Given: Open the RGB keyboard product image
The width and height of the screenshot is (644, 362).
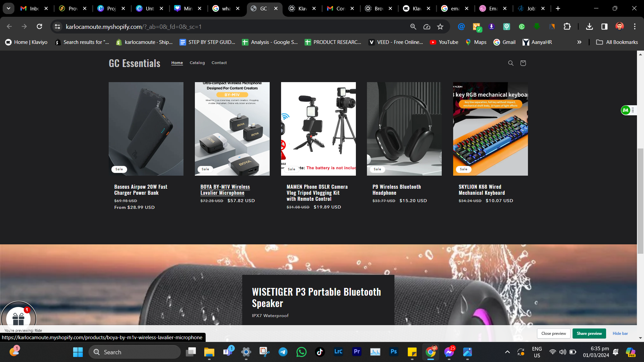Looking at the screenshot, I should pyautogui.click(x=490, y=129).
